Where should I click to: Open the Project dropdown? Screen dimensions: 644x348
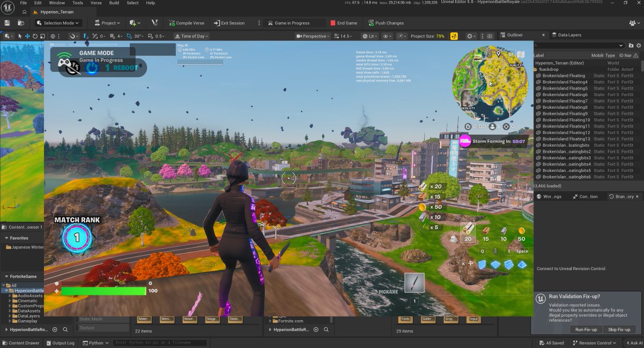pos(107,23)
